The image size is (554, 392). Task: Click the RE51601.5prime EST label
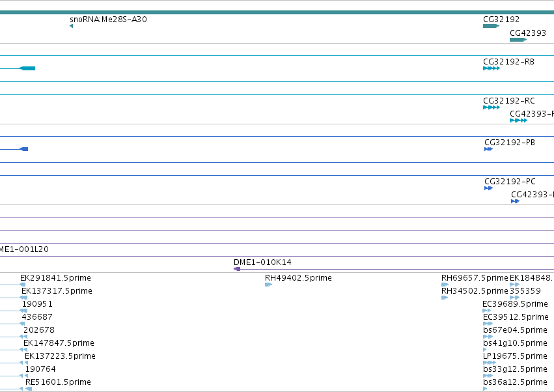click(59, 382)
